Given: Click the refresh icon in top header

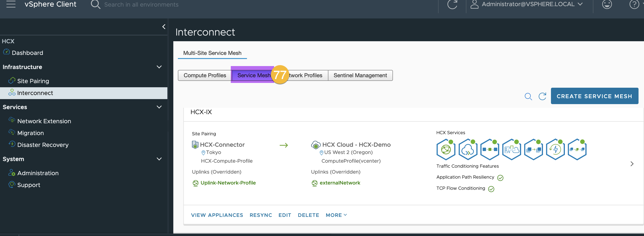Looking at the screenshot, I should coord(452,4).
